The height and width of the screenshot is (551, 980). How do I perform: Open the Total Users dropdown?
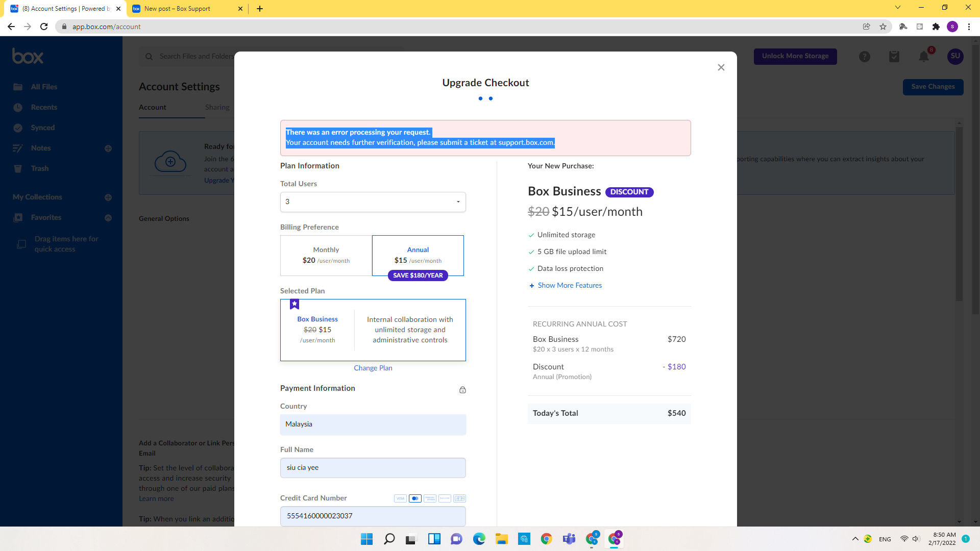[x=373, y=202]
